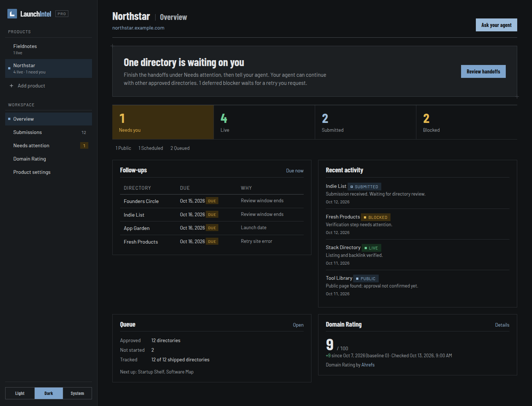Viewport: 532px width, 406px height.
Task: Click the App Garden follow-up row
Action: coord(212,228)
